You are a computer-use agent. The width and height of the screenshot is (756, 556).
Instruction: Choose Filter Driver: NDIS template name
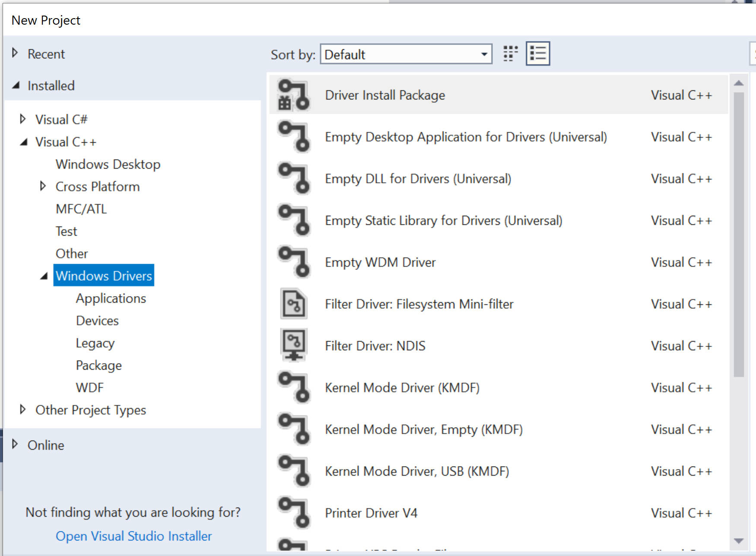point(375,346)
